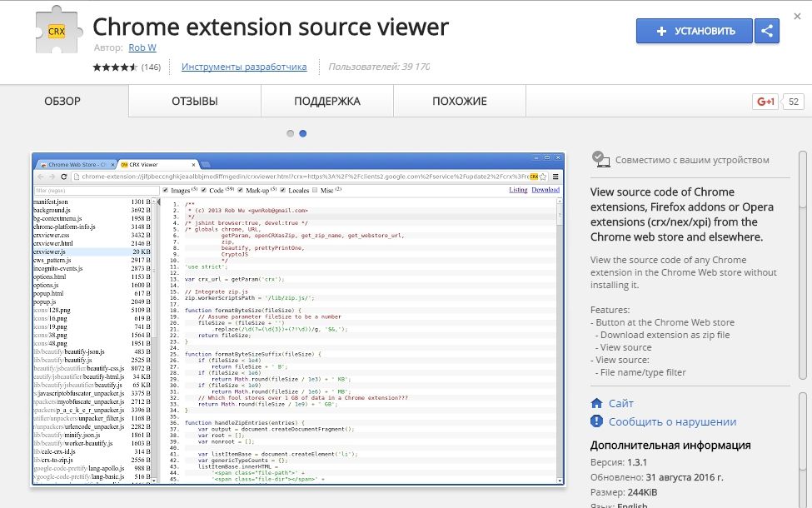Click the Listing link in screenshot

point(518,190)
